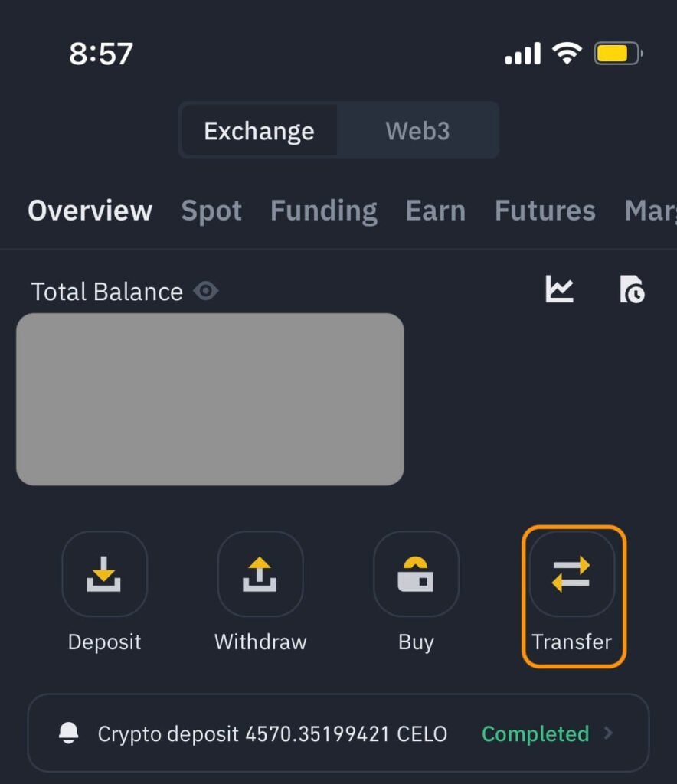Select the Overview tab

(x=90, y=211)
